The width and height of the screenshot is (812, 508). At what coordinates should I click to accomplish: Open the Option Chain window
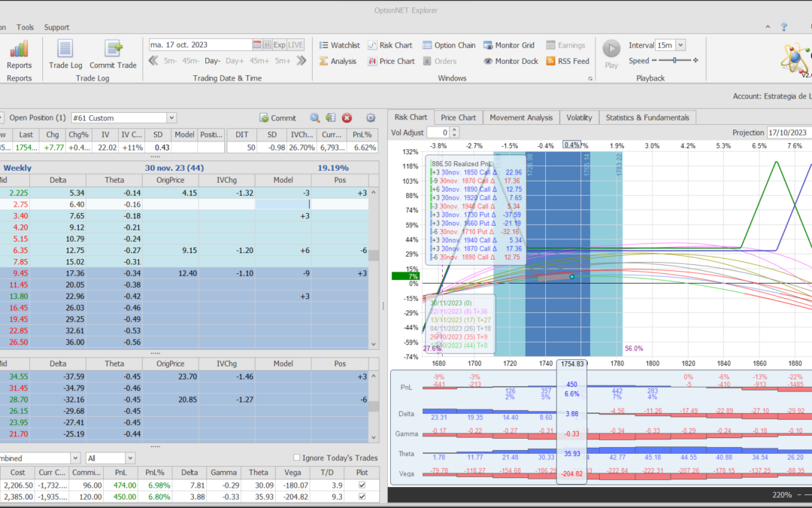449,45
